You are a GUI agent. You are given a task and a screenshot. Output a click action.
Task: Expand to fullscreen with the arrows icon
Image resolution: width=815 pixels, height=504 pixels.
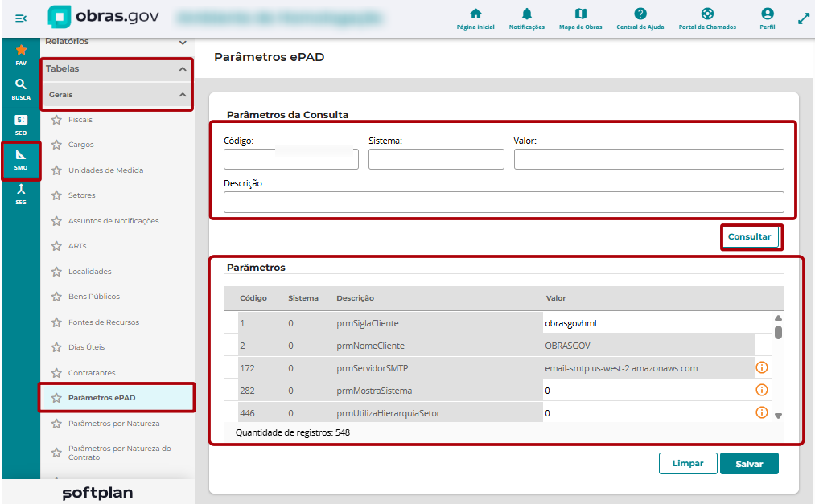[x=804, y=18]
